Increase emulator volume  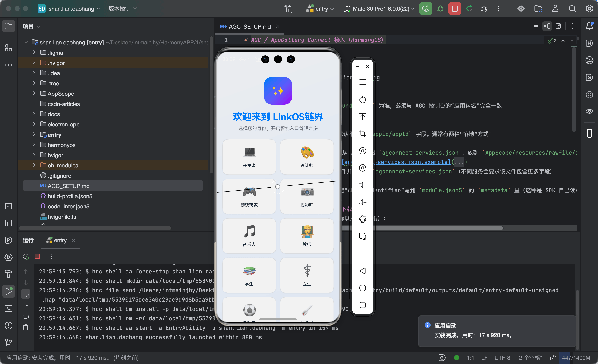pyautogui.click(x=362, y=185)
